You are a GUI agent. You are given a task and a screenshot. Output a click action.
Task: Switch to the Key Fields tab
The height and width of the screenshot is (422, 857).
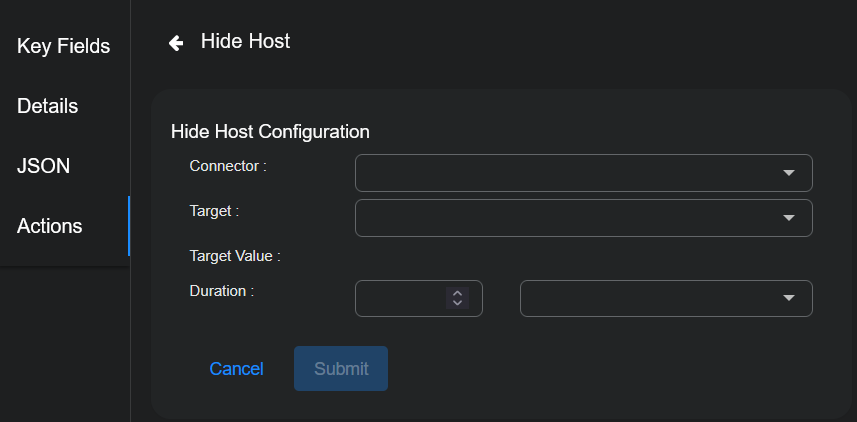[63, 46]
